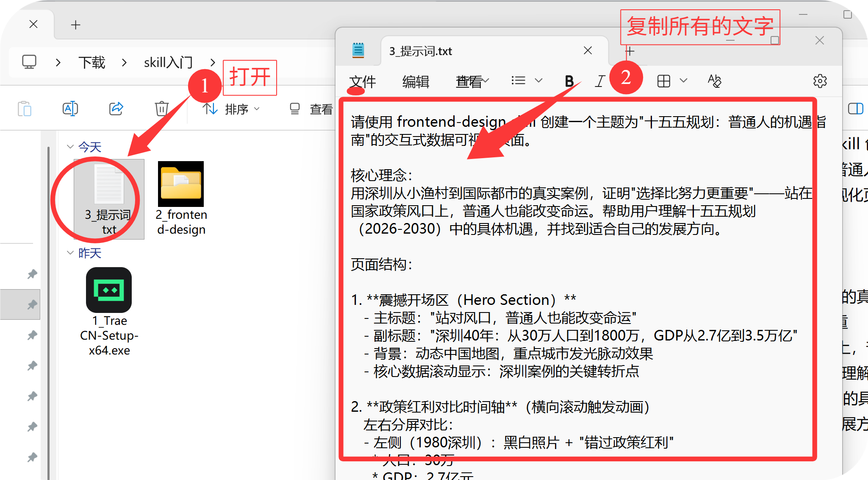Open the 编辑 menu in Notepad

click(416, 81)
